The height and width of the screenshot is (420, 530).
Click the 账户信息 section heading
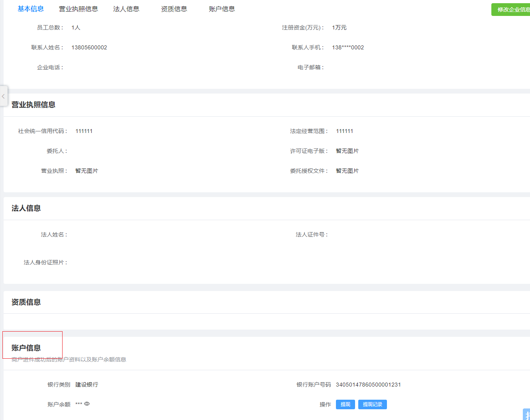point(26,348)
